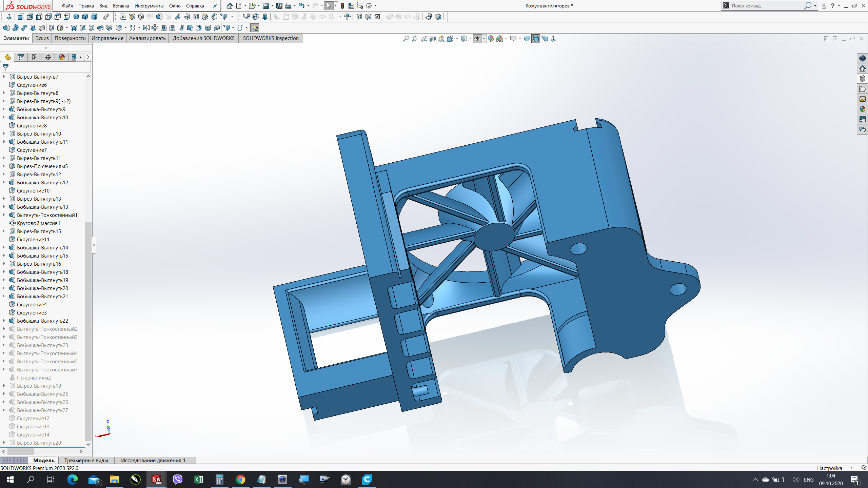Screen dimensions: 868x488
Task: Click the Zoom to Fit magnifier icon
Action: click(x=406, y=39)
